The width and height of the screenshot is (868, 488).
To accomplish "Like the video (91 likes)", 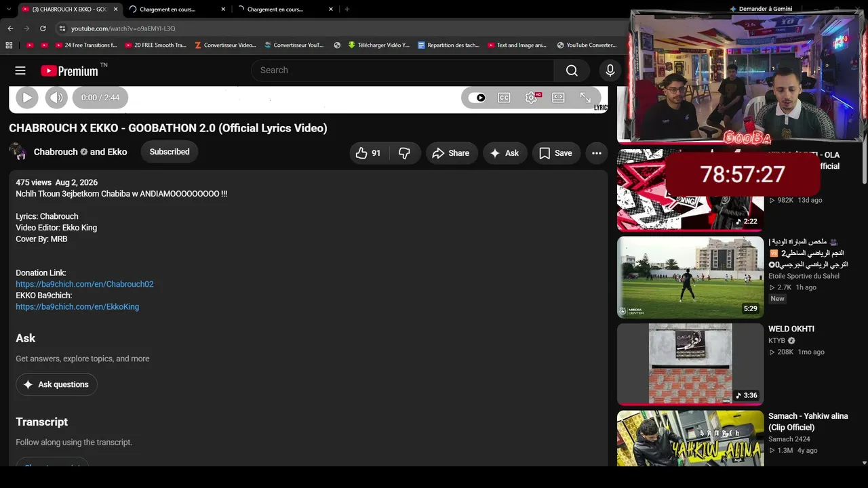I will pyautogui.click(x=368, y=153).
